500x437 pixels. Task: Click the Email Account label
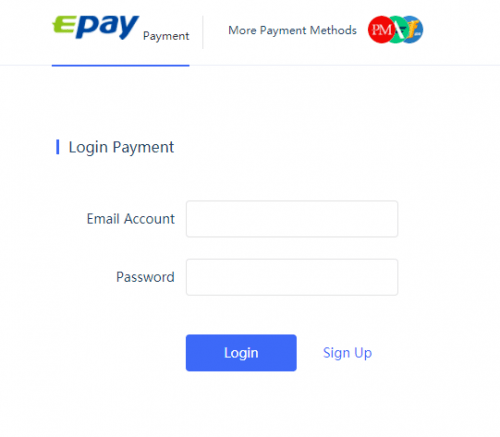131,219
